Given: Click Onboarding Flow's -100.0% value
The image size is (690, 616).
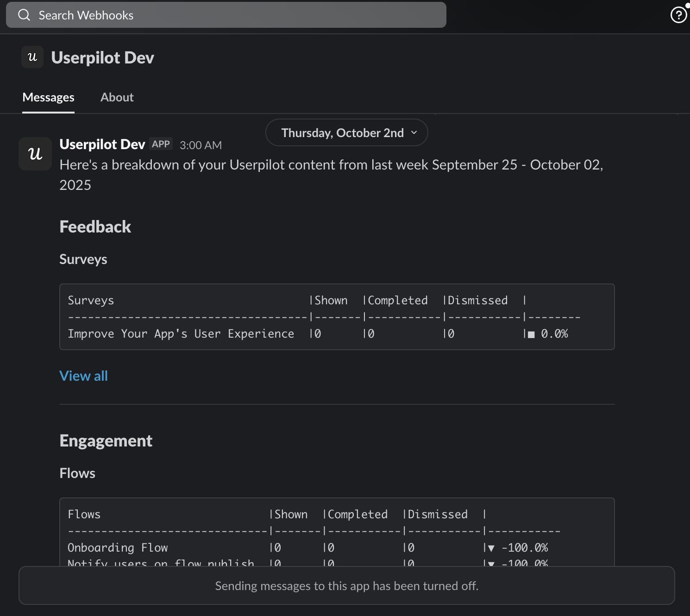Looking at the screenshot, I should click(x=525, y=548).
